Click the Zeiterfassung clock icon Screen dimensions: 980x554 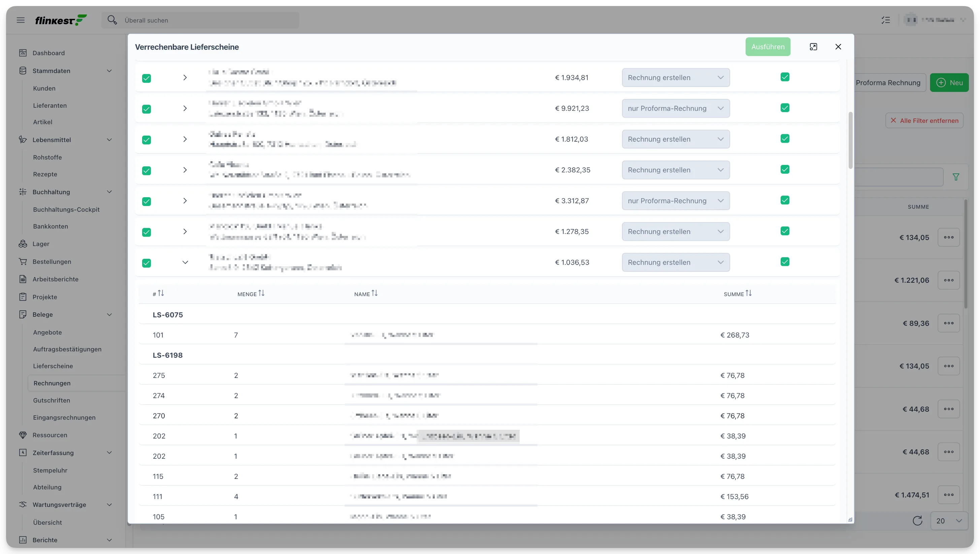[x=23, y=452]
